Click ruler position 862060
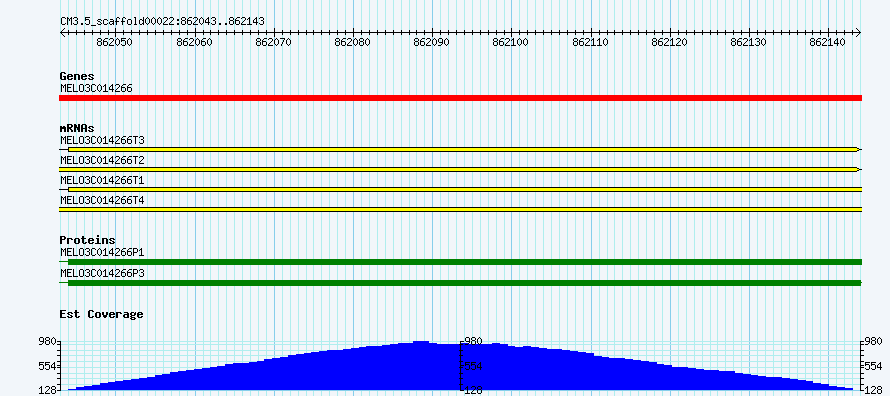Image resolution: width=890 pixels, height=396 pixels. pyautogui.click(x=195, y=43)
